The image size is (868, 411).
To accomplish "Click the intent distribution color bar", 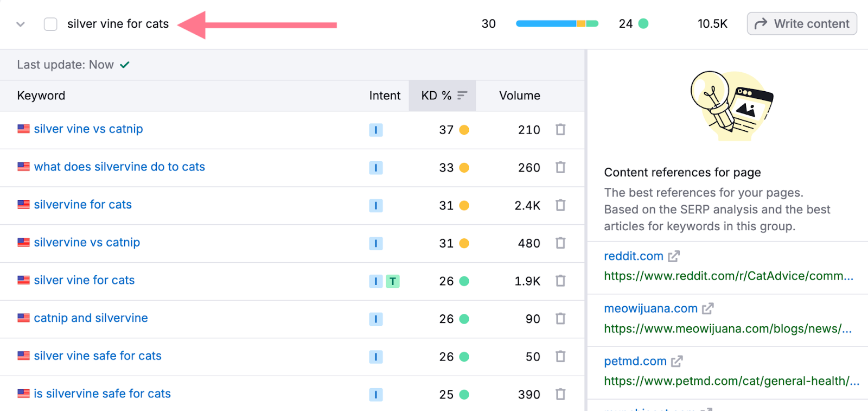I will coord(557,24).
